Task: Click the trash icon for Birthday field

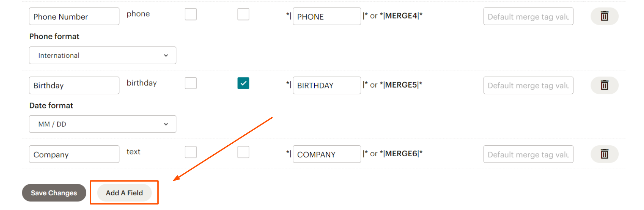Action: (604, 85)
